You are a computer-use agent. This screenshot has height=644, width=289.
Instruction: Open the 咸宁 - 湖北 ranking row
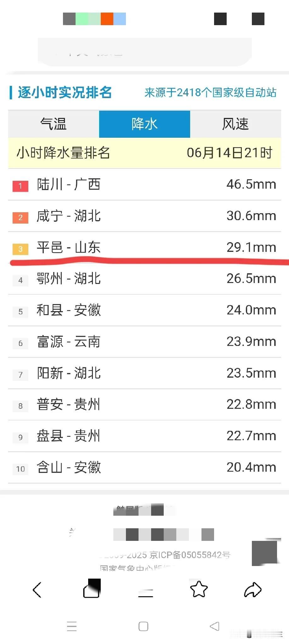pos(144,216)
